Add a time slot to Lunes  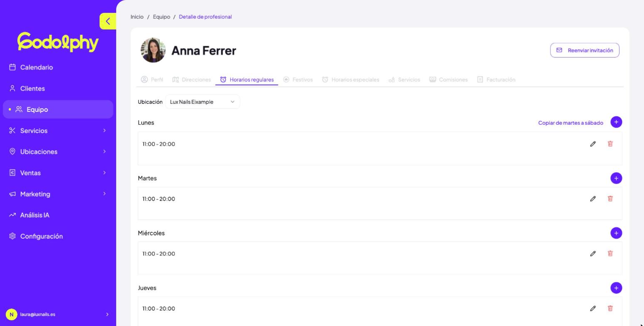click(616, 122)
